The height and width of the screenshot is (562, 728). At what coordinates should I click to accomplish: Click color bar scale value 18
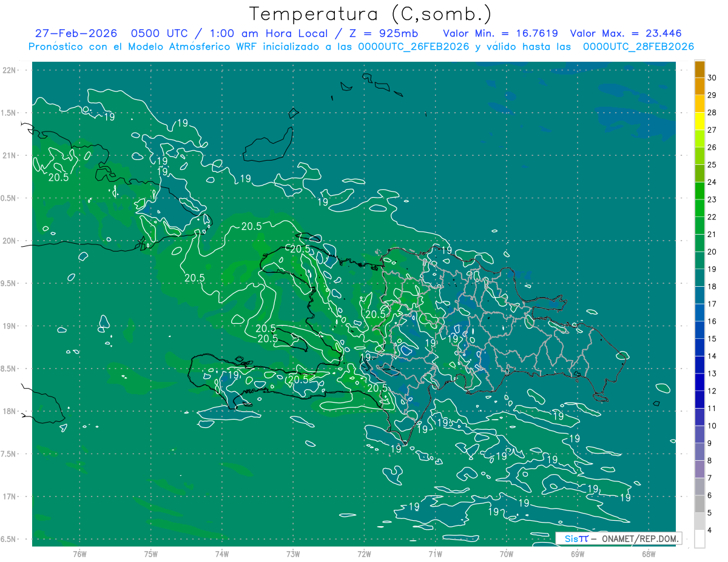tap(712, 287)
